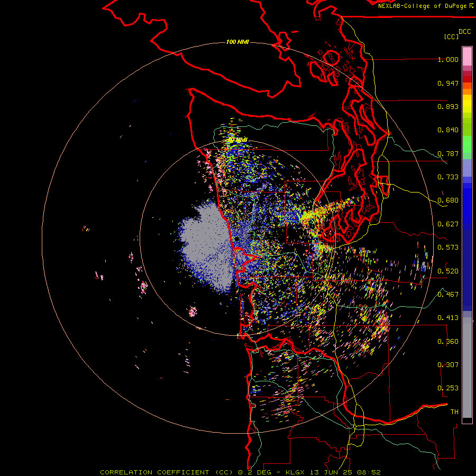This screenshot has height=476, width=476.
Task: Select the 0.787 scale value
Action: pyautogui.click(x=448, y=153)
